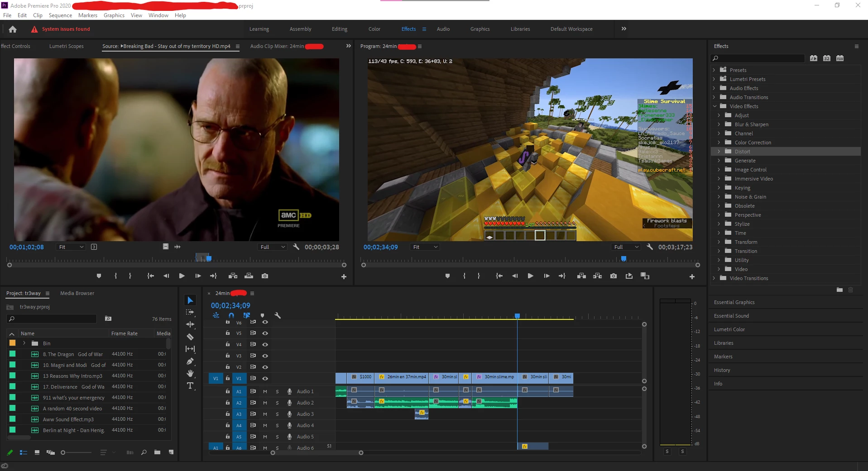The width and height of the screenshot is (868, 471).
Task: Toggle V5 track output eye
Action: coord(265,333)
